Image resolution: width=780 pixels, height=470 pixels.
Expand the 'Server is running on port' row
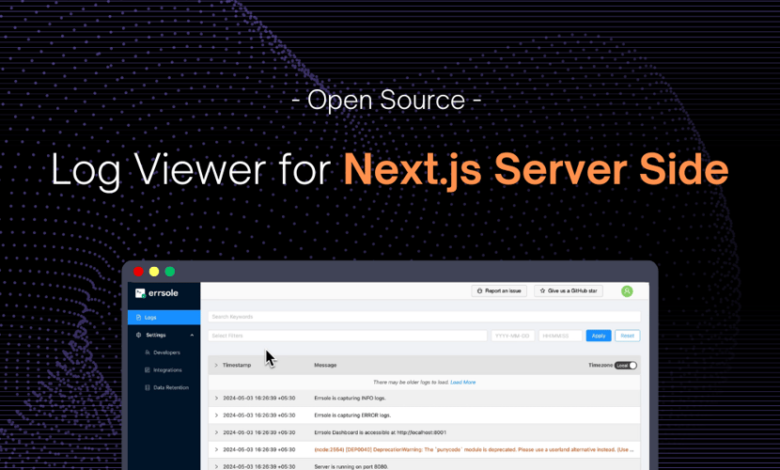point(216,467)
